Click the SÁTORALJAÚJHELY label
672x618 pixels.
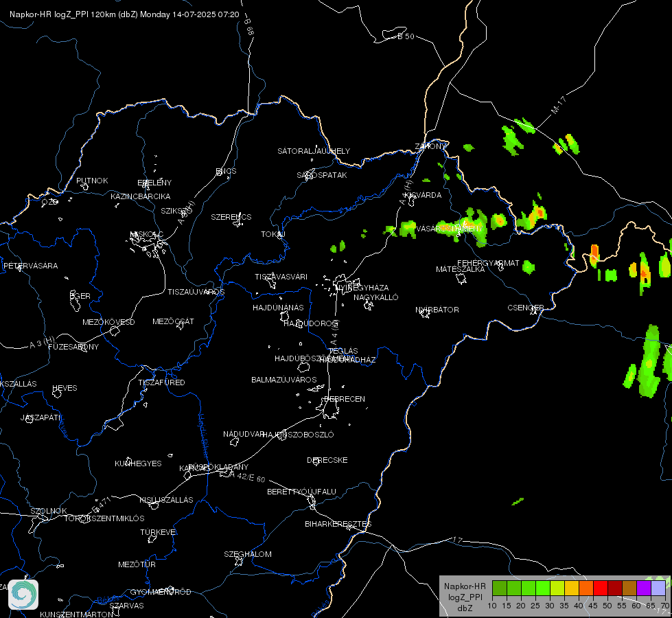pyautogui.click(x=314, y=151)
